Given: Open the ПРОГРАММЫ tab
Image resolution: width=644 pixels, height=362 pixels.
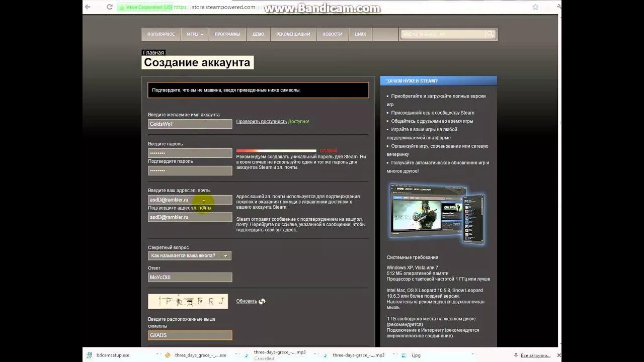Looking at the screenshot, I should (x=227, y=34).
